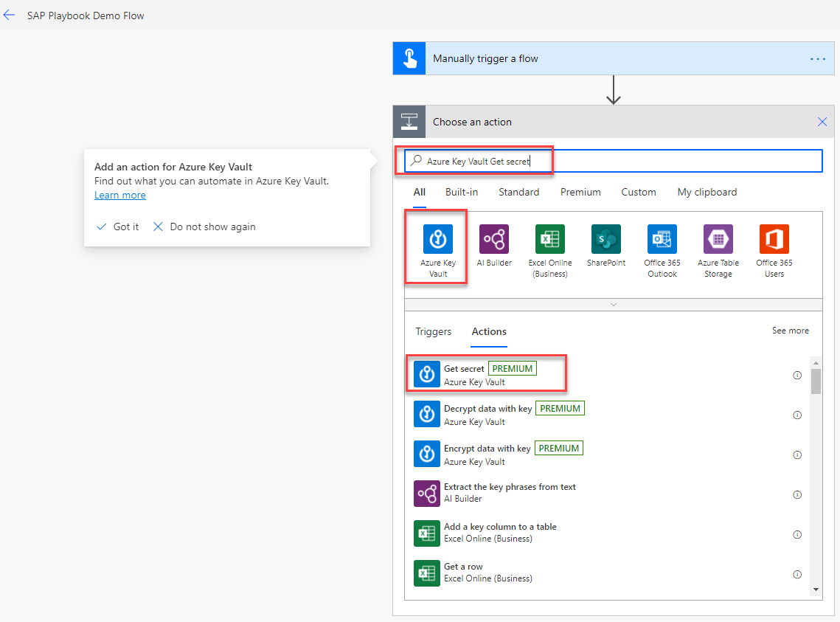Select the Azure Key Vault connector
Image resolution: width=840 pixels, height=622 pixels.
coord(437,251)
